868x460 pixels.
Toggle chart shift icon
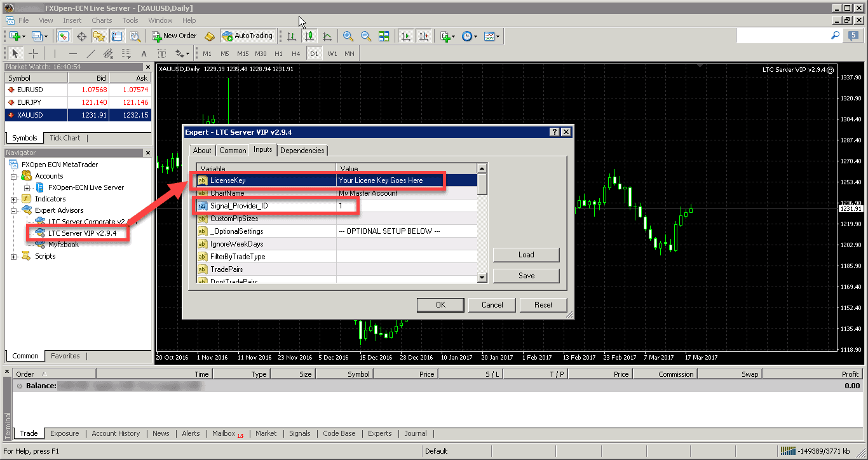[424, 36]
